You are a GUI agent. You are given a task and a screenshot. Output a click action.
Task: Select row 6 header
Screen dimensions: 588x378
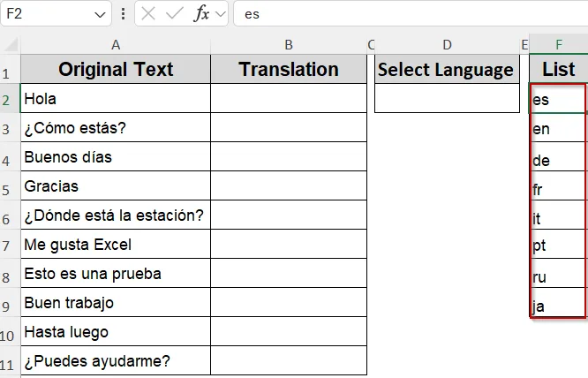coord(10,215)
